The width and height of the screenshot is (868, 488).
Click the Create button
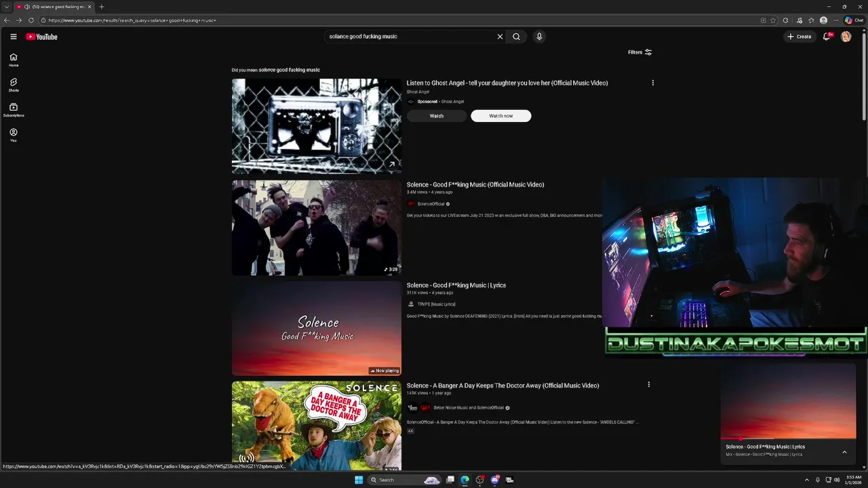[800, 37]
